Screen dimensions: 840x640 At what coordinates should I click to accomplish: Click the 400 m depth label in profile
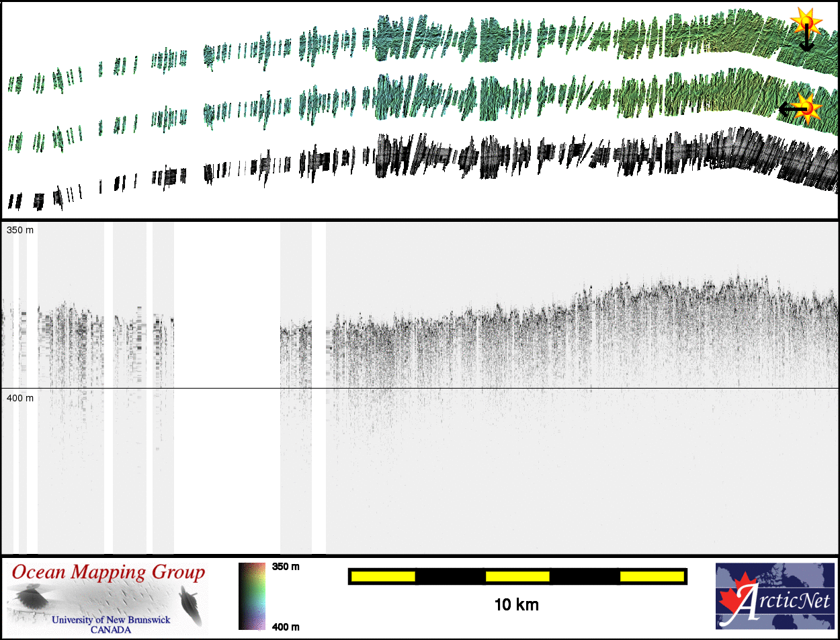pos(19,398)
